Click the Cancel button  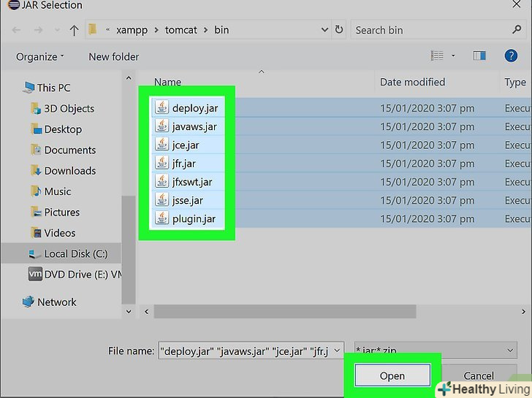[479, 375]
